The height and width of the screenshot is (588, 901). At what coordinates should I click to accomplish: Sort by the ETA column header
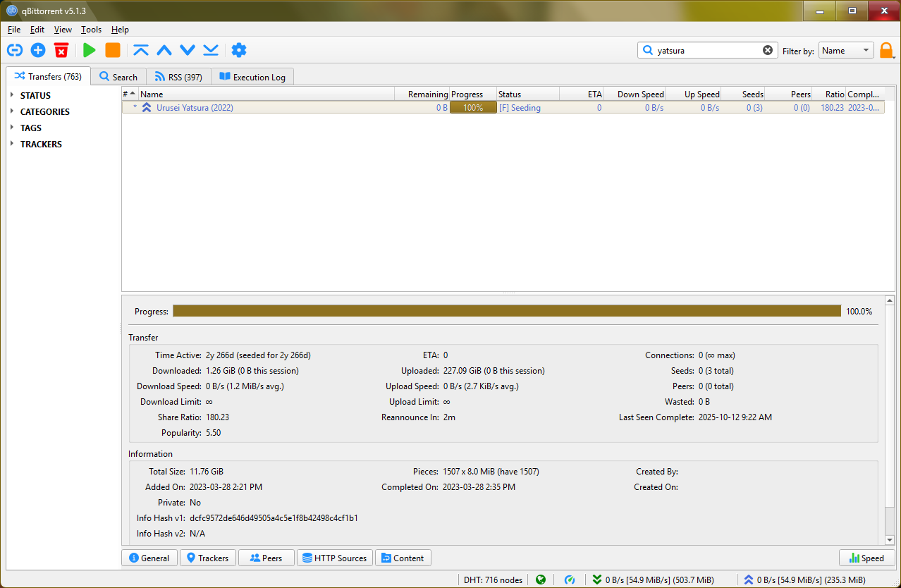click(582, 94)
